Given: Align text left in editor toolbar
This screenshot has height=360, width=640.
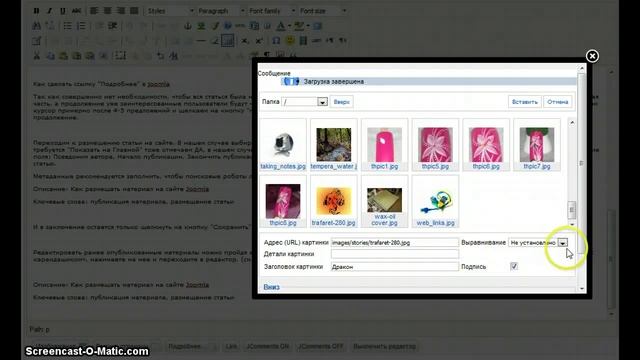Looking at the screenshot, I should pos(94,11).
